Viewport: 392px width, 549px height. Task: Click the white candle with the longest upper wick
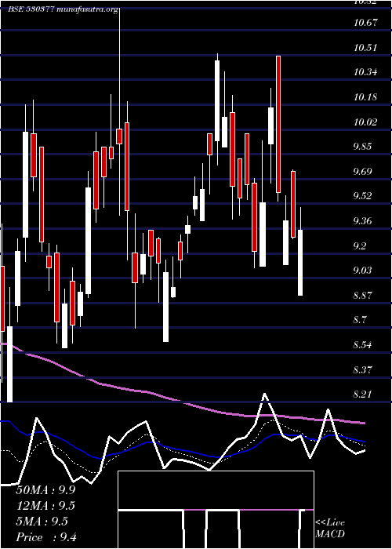(x=262, y=235)
